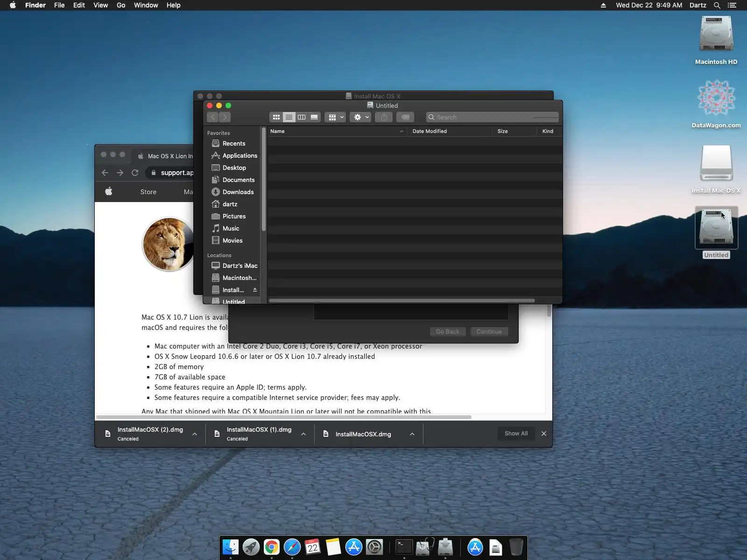
Task: Open the group-by dropdown in Finder toolbar
Action: tap(335, 117)
